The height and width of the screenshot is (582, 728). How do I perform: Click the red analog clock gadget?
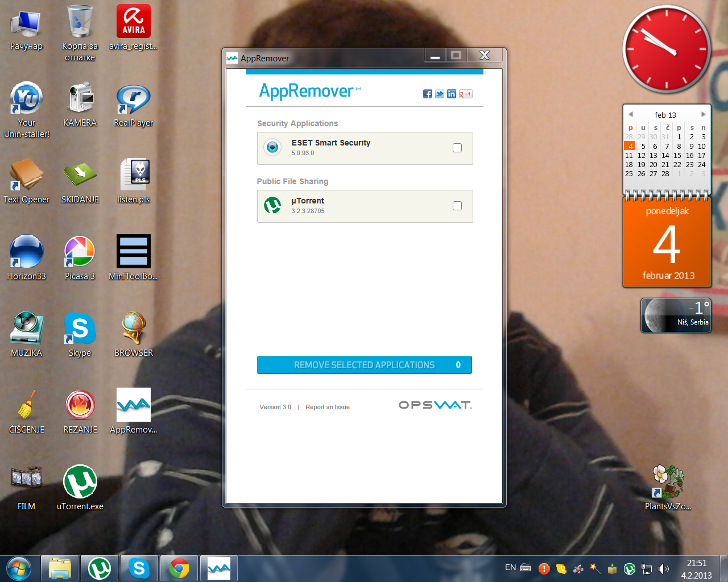[667, 49]
